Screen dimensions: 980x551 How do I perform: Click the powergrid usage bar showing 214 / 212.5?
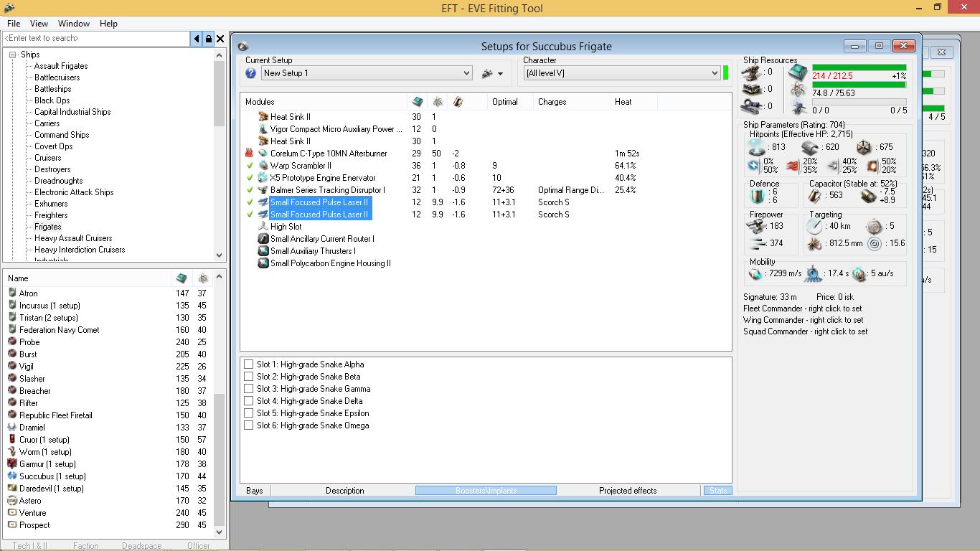tap(859, 67)
